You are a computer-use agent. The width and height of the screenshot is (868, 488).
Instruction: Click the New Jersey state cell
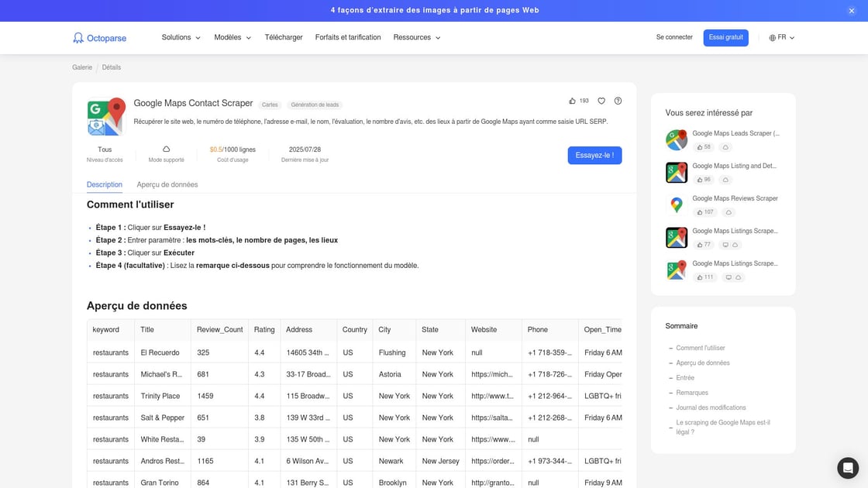[441, 462]
